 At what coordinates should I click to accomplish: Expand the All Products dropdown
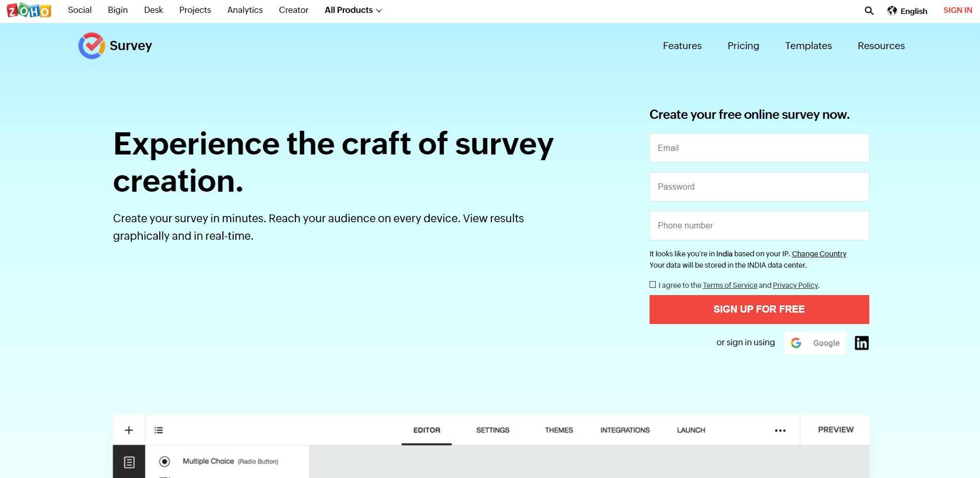point(353,10)
